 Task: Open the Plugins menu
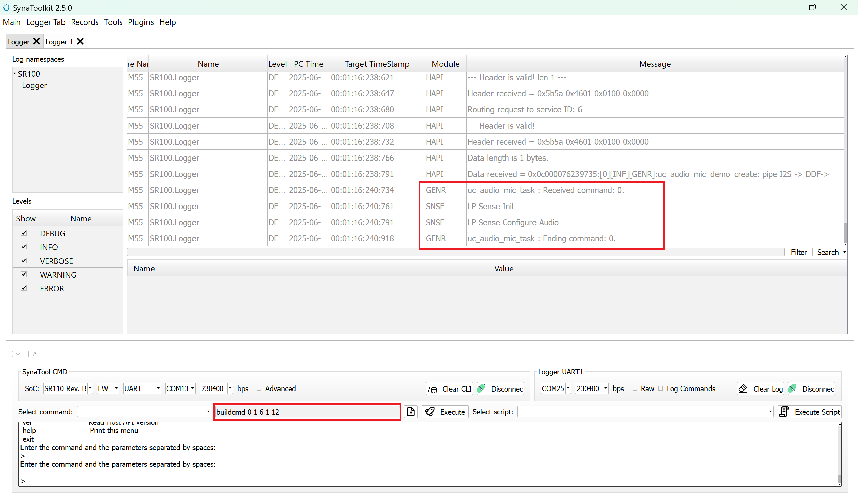coord(141,22)
